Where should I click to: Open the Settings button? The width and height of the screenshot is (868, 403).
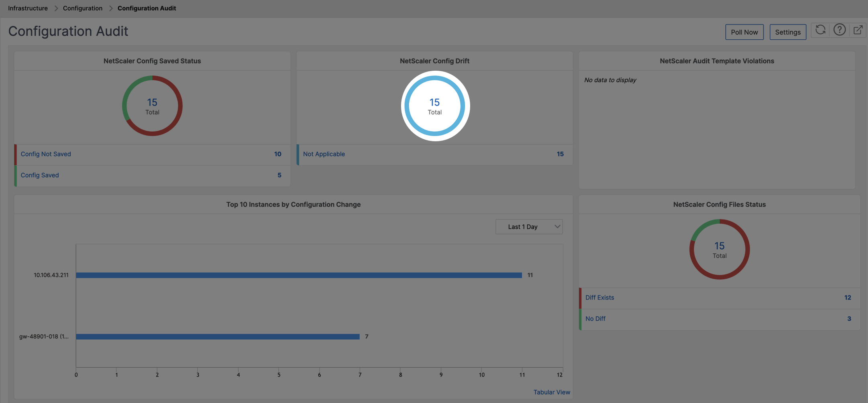[788, 32]
